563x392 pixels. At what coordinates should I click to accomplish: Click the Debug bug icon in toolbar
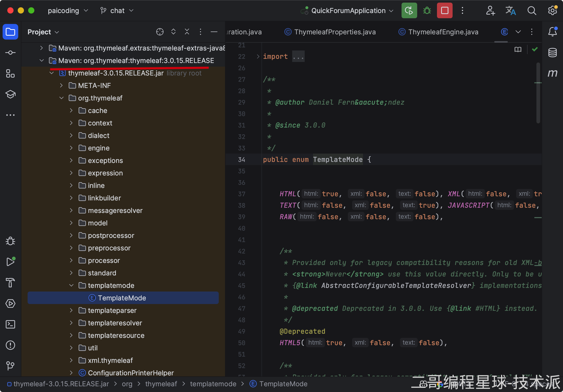tap(427, 11)
